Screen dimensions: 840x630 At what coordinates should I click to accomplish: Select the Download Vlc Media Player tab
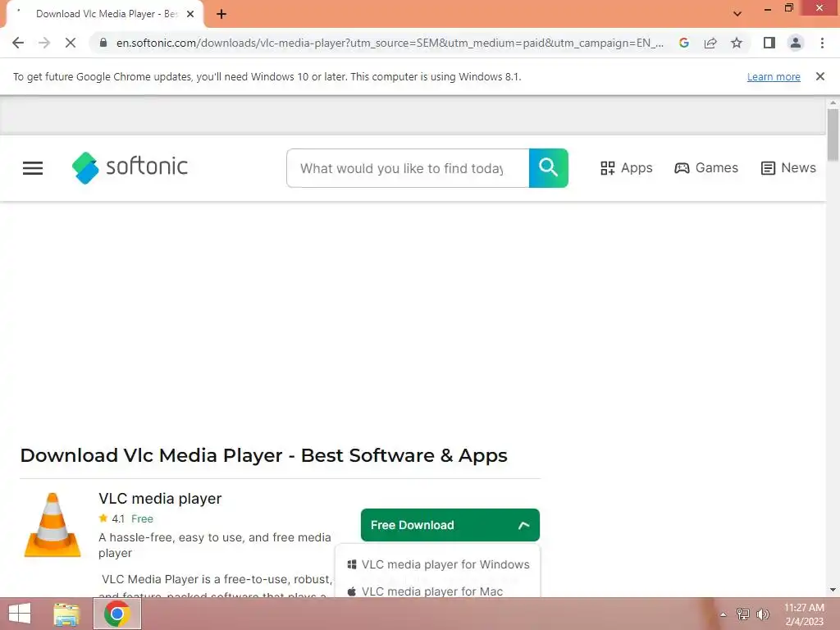coord(106,14)
